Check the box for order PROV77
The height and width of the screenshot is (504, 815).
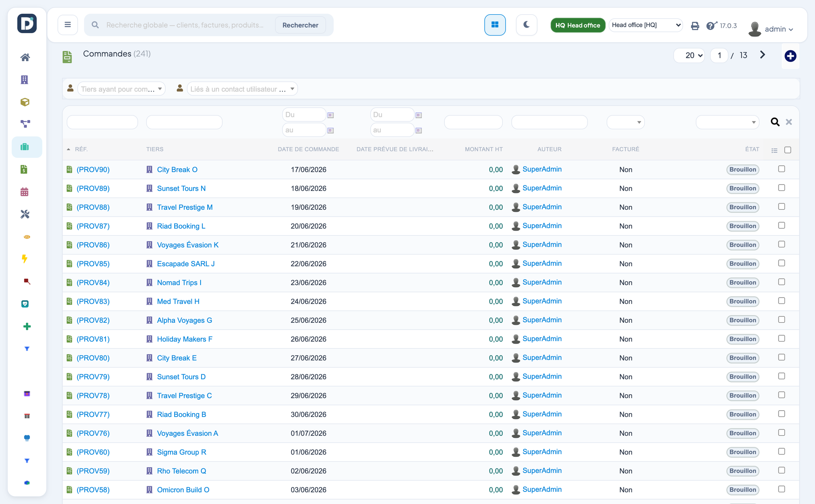coord(781,414)
